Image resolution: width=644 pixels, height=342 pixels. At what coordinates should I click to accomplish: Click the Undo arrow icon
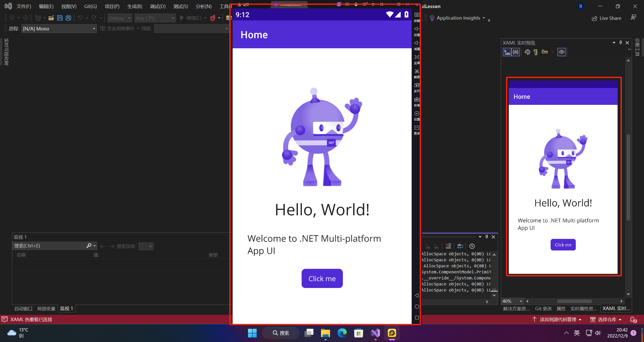click(x=80, y=18)
